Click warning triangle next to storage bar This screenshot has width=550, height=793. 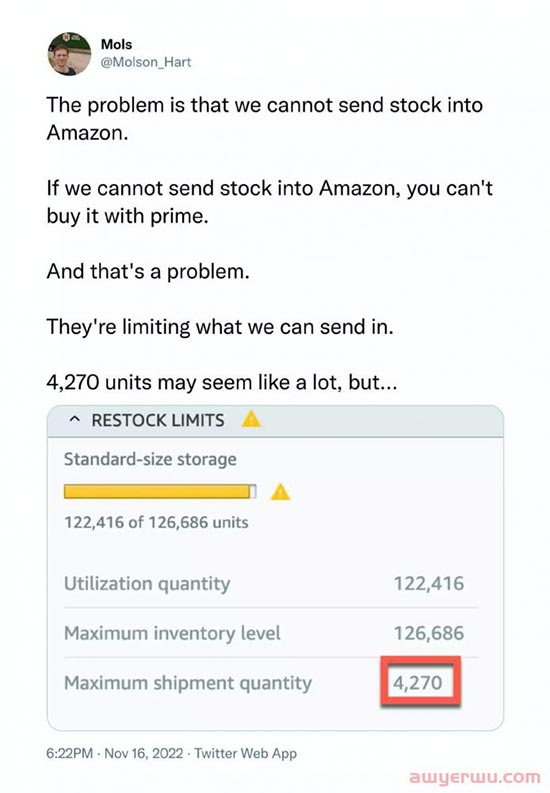[281, 492]
